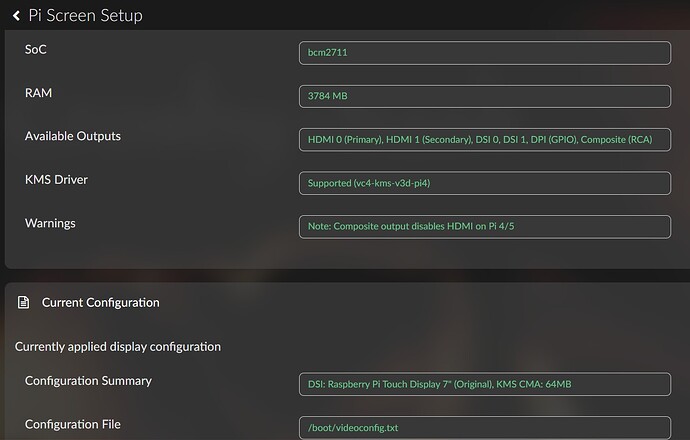The image size is (690, 440).
Task: Click the RAM field showing 3784 MB
Action: pos(485,96)
